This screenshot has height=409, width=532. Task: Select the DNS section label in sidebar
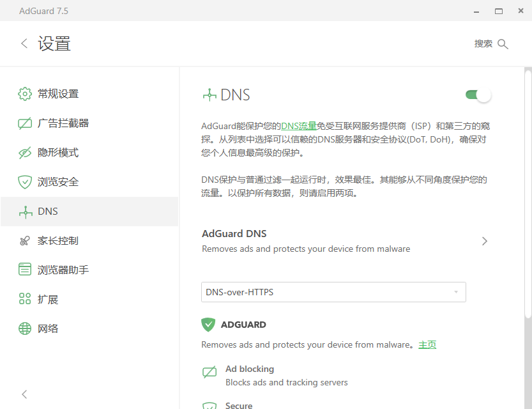[48, 212]
